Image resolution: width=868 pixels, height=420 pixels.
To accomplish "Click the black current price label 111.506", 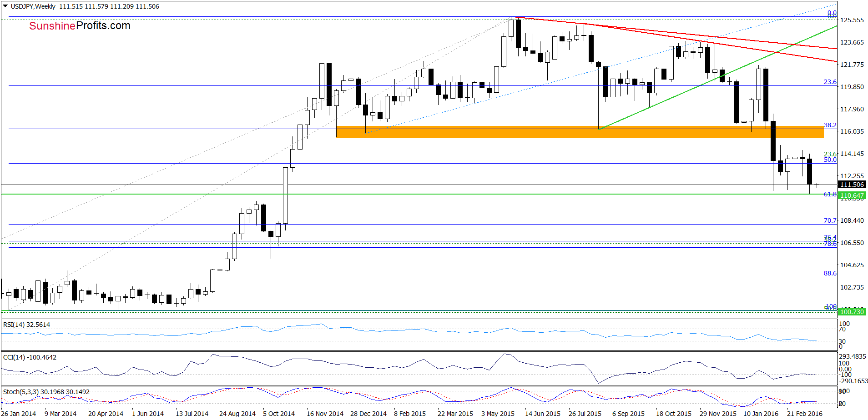I will (852, 185).
